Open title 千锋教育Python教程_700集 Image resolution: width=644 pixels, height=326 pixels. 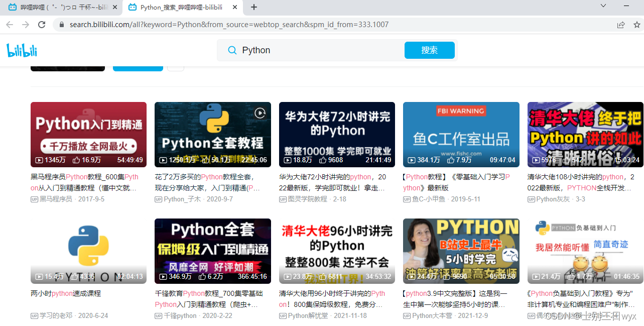tap(209, 299)
